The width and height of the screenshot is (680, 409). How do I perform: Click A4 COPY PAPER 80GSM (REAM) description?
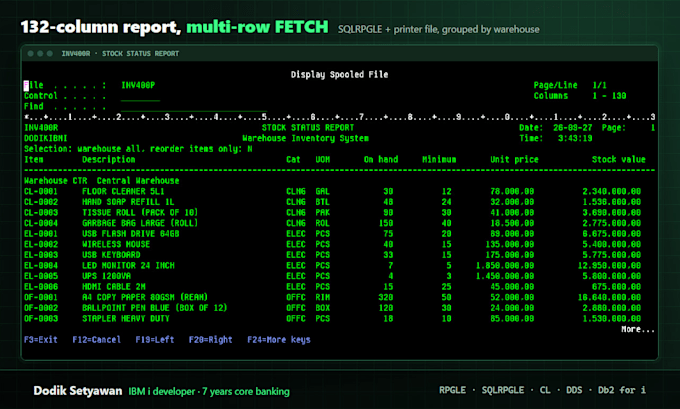coord(145,298)
